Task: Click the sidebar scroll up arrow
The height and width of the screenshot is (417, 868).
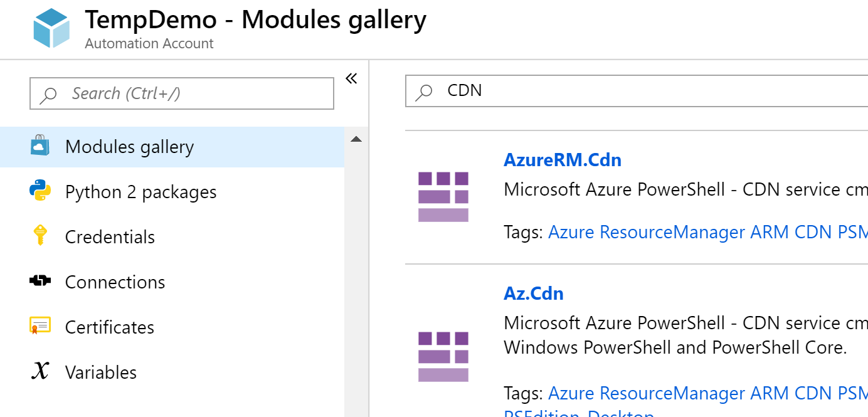Action: pyautogui.click(x=356, y=139)
